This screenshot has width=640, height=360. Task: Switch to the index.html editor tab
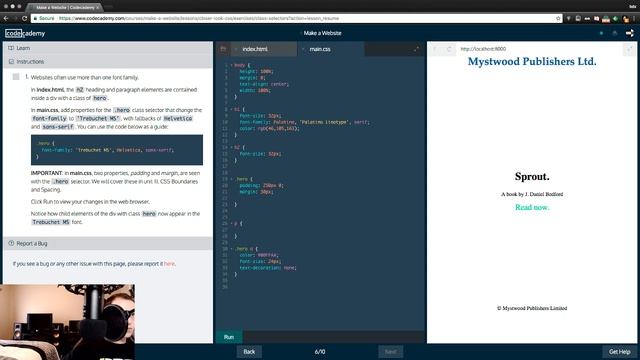pyautogui.click(x=264, y=49)
